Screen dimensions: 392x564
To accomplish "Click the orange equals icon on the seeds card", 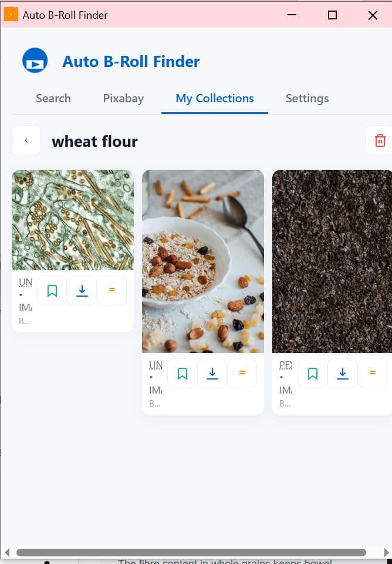I will point(372,374).
